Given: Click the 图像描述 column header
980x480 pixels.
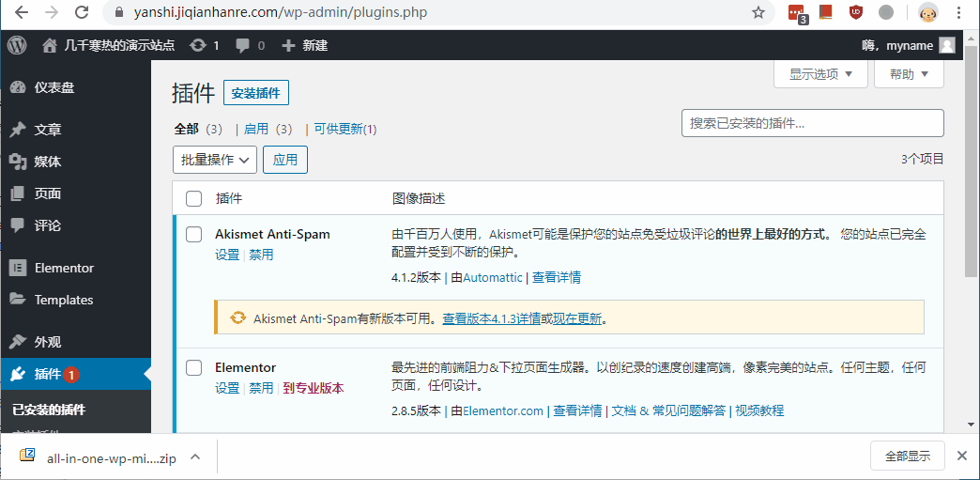Looking at the screenshot, I should tap(418, 198).
